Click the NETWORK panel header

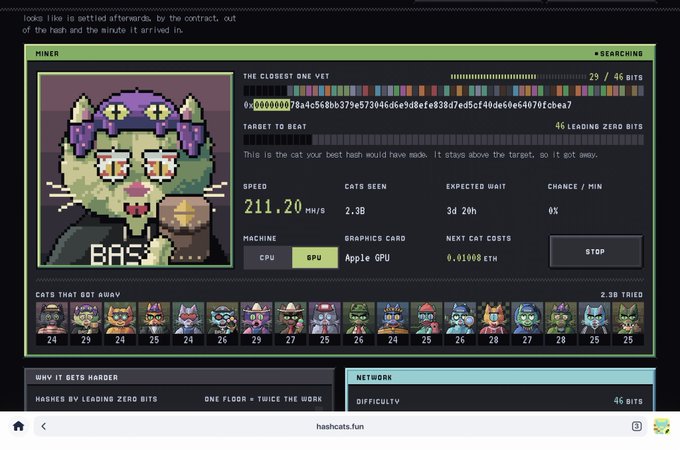click(x=500, y=377)
